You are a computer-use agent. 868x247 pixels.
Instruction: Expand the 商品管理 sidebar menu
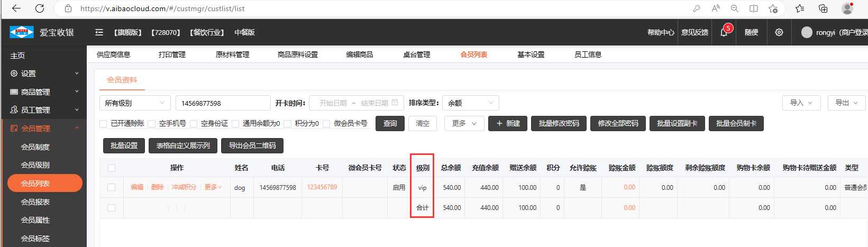43,92
